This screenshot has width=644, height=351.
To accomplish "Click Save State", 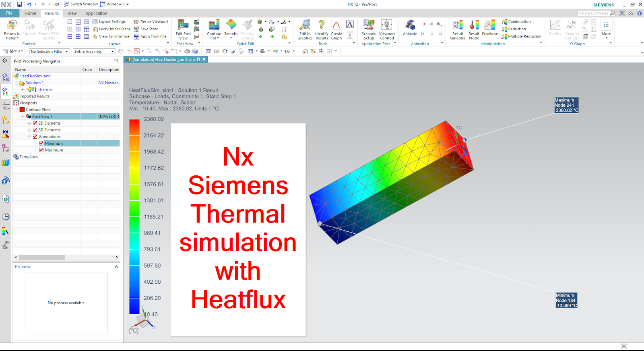I will [x=146, y=29].
